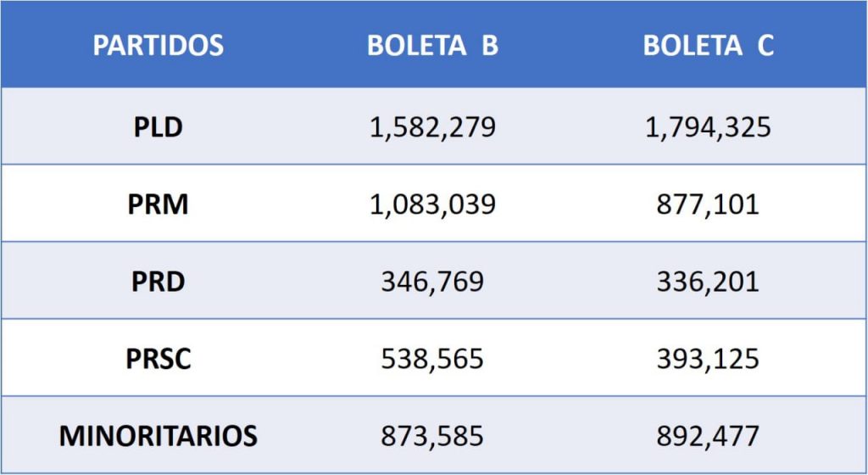Click the 336,201 cell
Screen dimensions: 868x475
pyautogui.click(x=708, y=282)
